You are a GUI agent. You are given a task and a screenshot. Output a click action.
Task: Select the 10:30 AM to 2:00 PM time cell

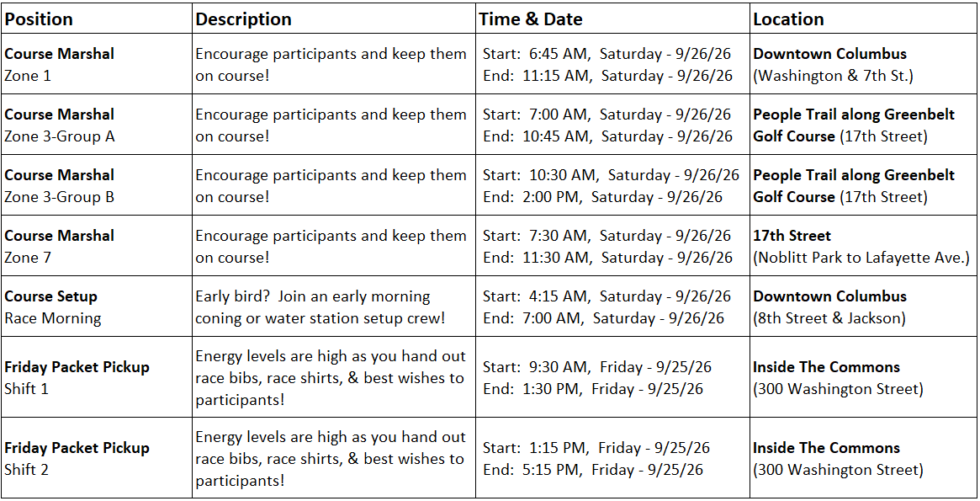[x=612, y=185]
